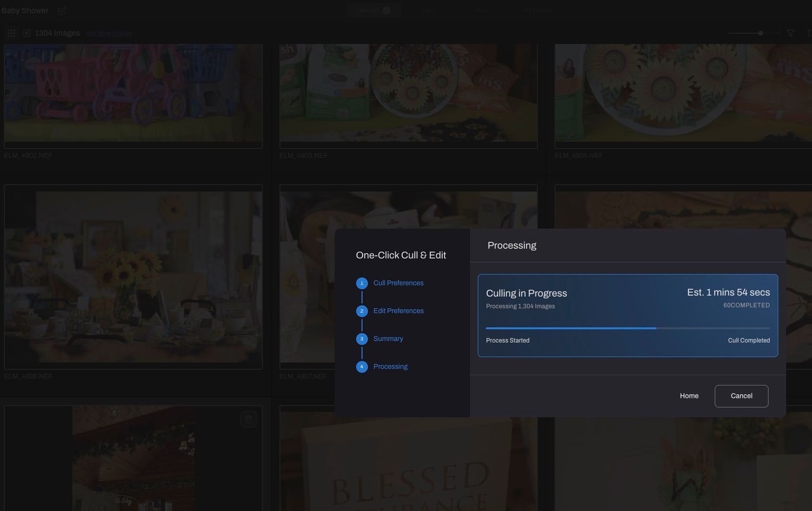The height and width of the screenshot is (511, 812).
Task: Select step 2 Edit Preferences circle
Action: tap(362, 311)
